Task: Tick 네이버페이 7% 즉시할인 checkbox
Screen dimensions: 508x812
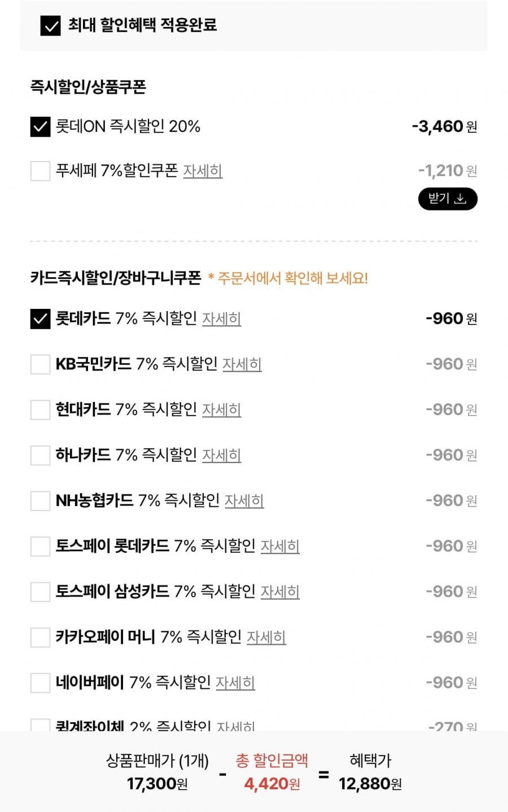Action: (40, 683)
